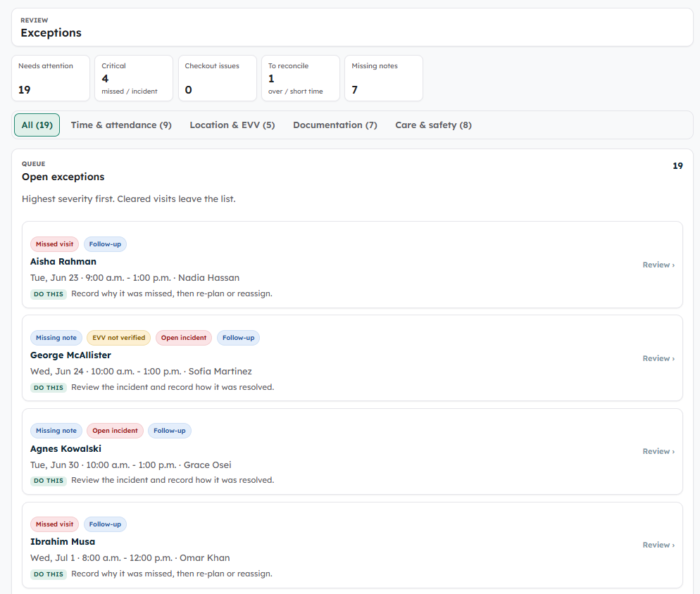Click the Wed, Jun 24 visit time line

141,372
